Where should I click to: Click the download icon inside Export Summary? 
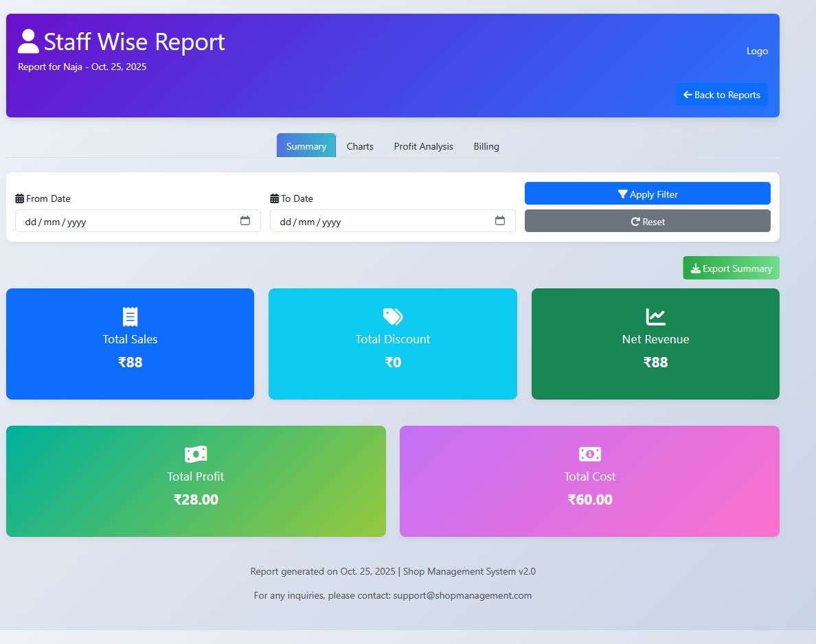(696, 268)
